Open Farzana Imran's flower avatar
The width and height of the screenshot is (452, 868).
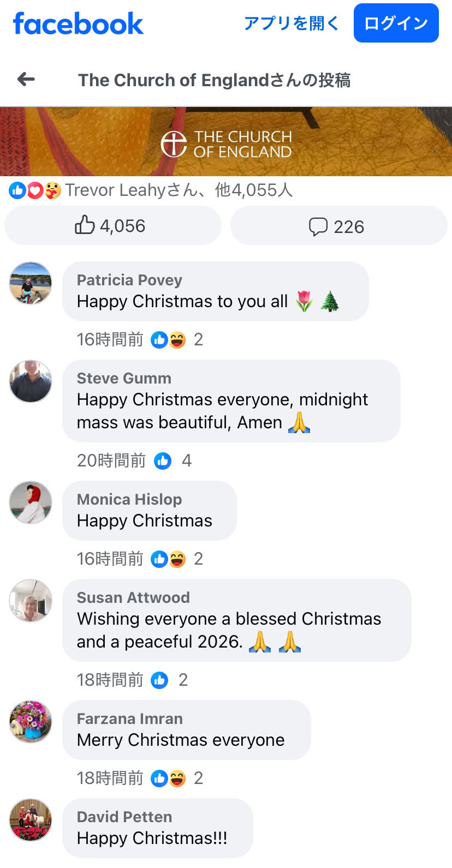click(31, 721)
